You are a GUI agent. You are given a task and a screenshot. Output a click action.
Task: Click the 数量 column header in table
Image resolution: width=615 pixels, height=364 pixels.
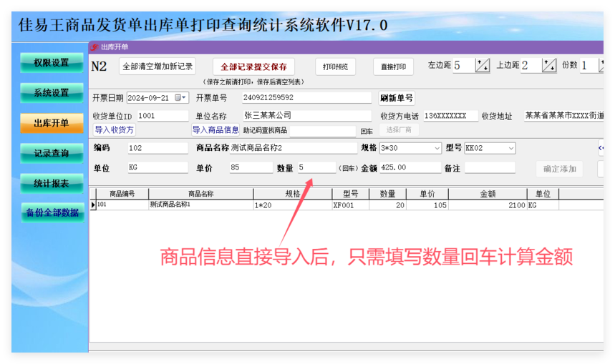[x=387, y=194]
